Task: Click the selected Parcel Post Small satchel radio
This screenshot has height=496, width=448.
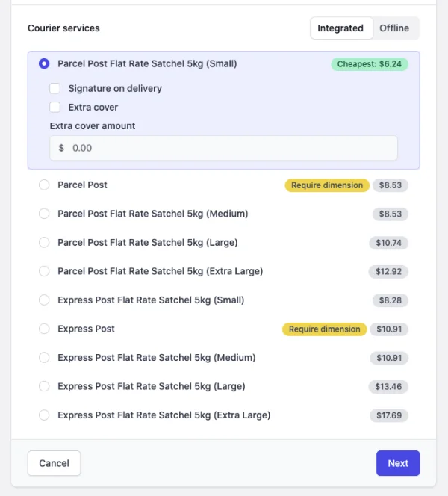Action: [44, 63]
